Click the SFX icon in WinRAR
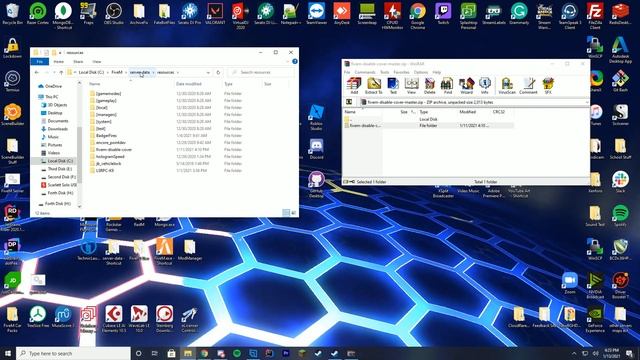This screenshot has width=640, height=360. (x=548, y=86)
